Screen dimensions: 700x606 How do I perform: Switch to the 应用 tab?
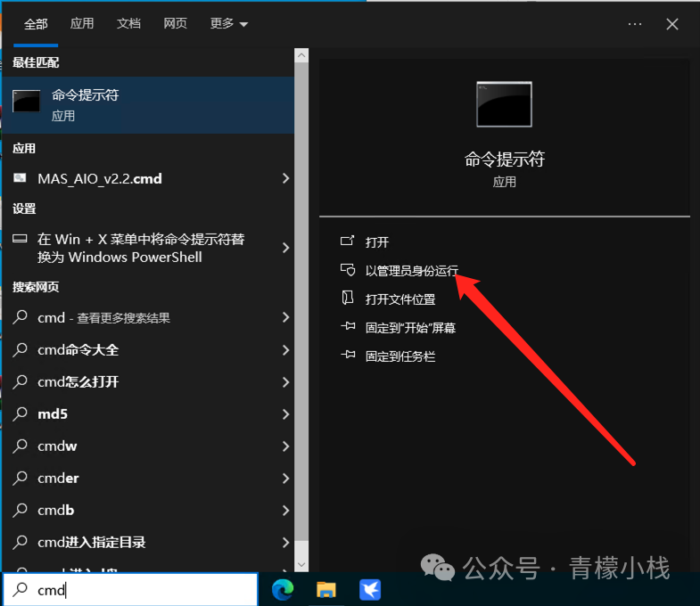coord(82,23)
